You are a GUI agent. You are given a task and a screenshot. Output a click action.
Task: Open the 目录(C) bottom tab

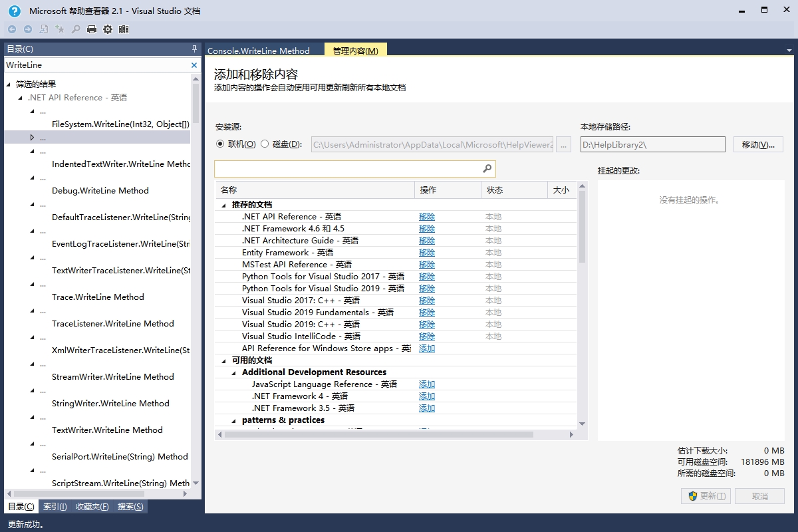pyautogui.click(x=21, y=507)
